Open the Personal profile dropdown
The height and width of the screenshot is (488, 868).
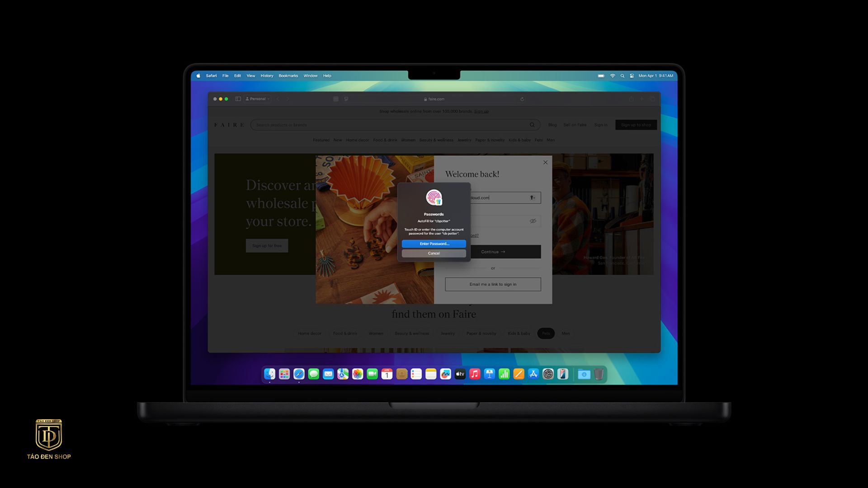[258, 99]
